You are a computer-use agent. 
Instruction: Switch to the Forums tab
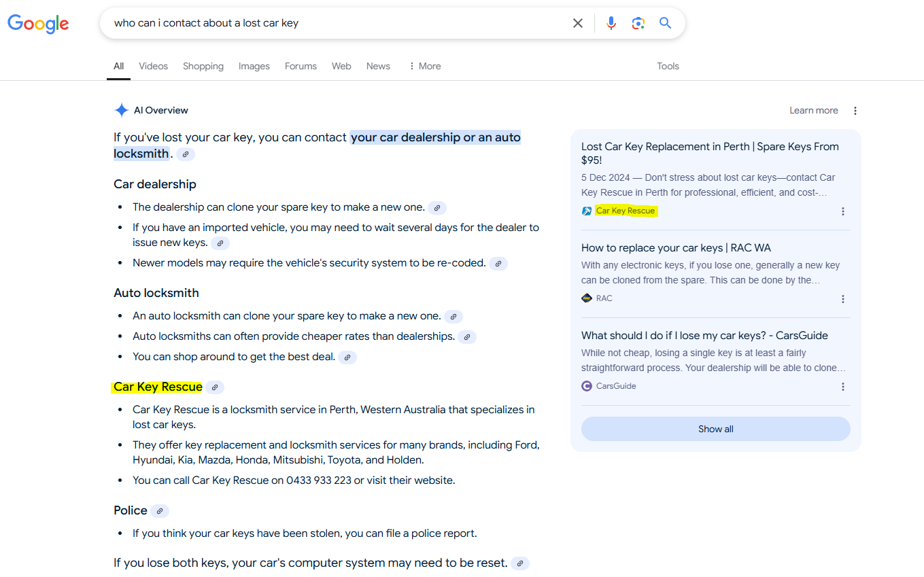(x=301, y=66)
